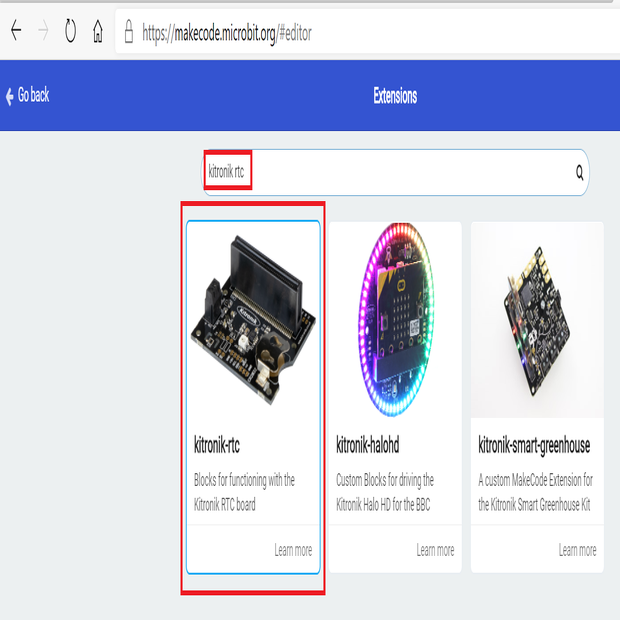
Task: Open the kitronik-rtc board image
Action: point(253,317)
